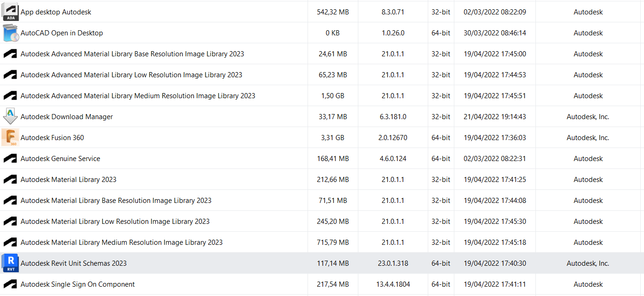Click the Autodesk Fusion 360 orange icon

click(10, 138)
